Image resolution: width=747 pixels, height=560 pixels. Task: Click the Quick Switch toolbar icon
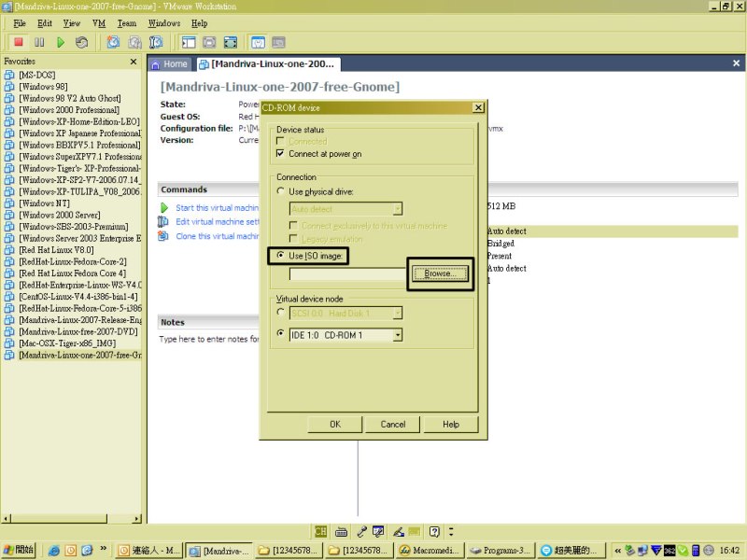[x=209, y=42]
